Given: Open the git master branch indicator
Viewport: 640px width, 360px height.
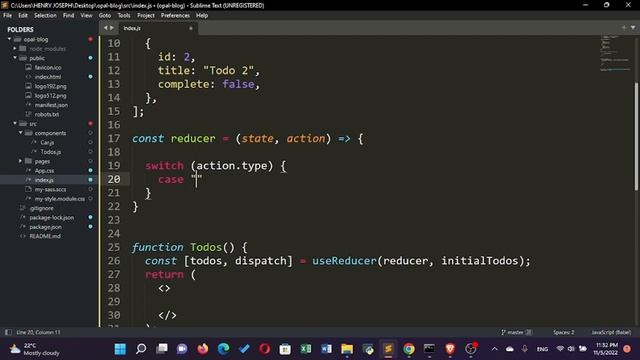Looking at the screenshot, I should pos(516,332).
